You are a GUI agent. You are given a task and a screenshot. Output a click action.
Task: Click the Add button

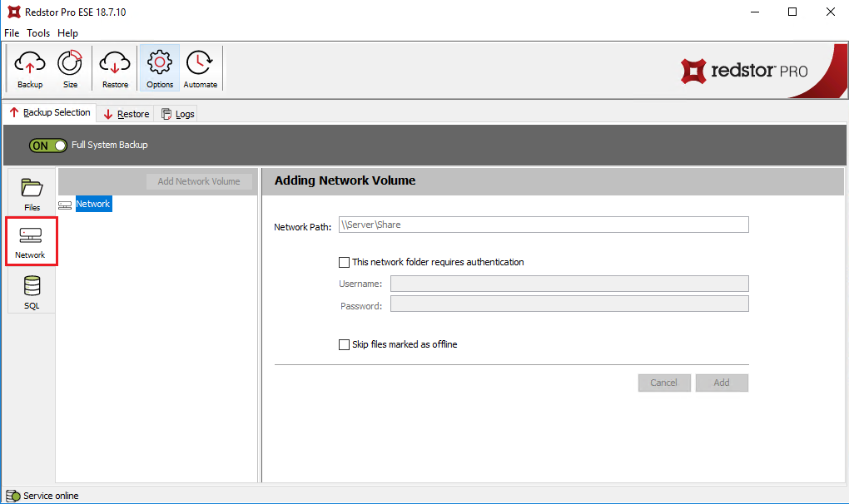[x=722, y=383]
